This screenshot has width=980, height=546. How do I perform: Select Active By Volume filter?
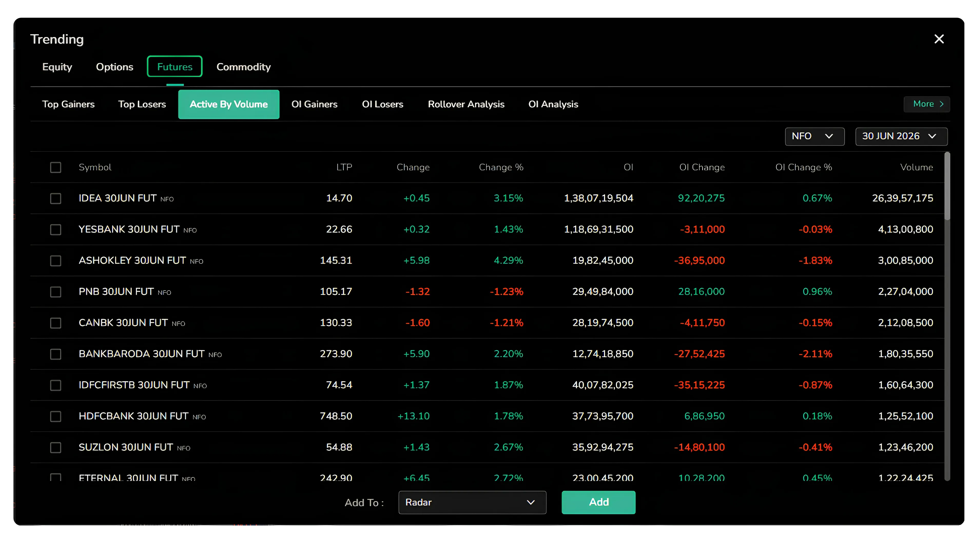(229, 104)
